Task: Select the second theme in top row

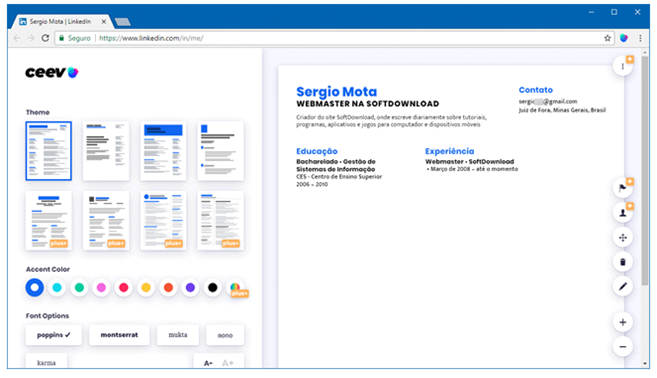Action: click(106, 151)
